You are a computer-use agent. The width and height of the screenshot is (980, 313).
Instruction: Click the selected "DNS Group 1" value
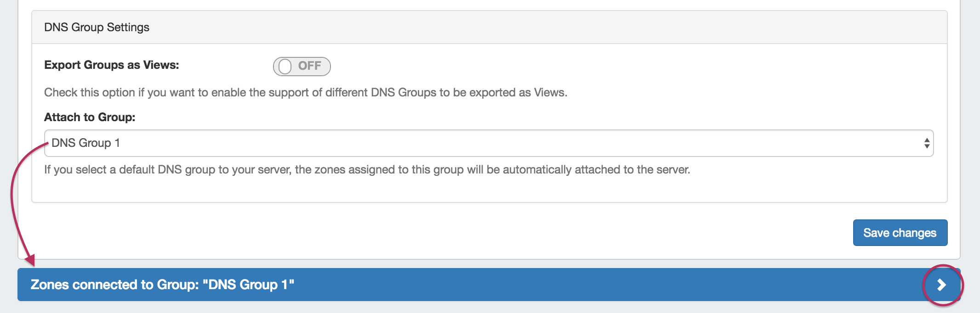pyautogui.click(x=86, y=143)
